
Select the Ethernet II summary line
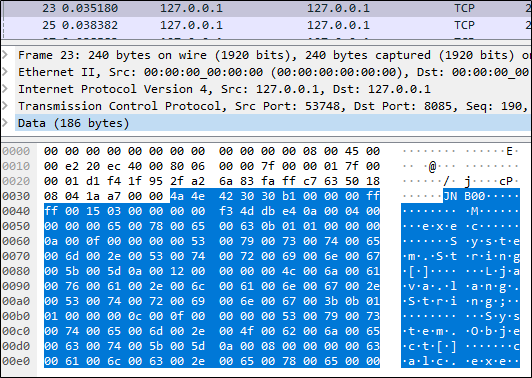coord(274,72)
